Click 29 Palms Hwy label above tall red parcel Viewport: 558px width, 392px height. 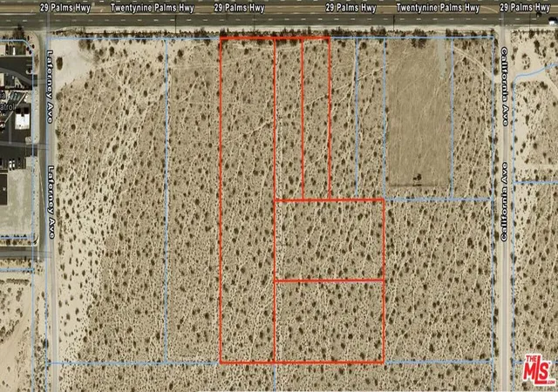pyautogui.click(x=240, y=8)
